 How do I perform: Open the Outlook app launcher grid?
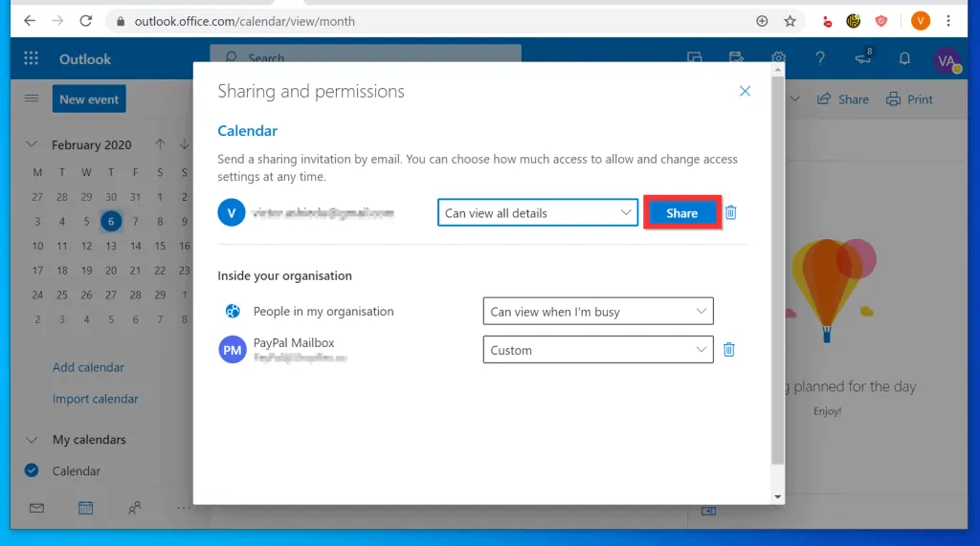(32, 59)
